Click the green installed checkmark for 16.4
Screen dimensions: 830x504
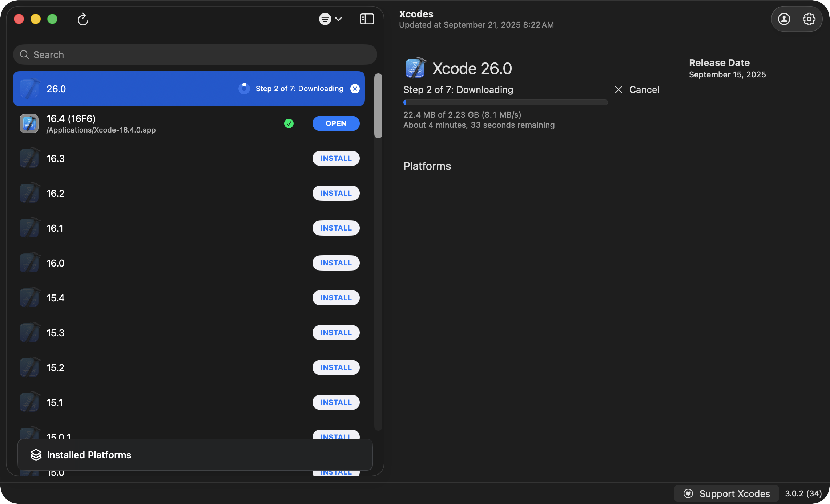pyautogui.click(x=289, y=123)
